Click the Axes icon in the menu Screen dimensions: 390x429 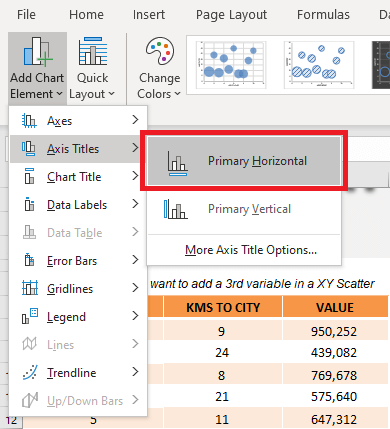pyautogui.click(x=29, y=121)
